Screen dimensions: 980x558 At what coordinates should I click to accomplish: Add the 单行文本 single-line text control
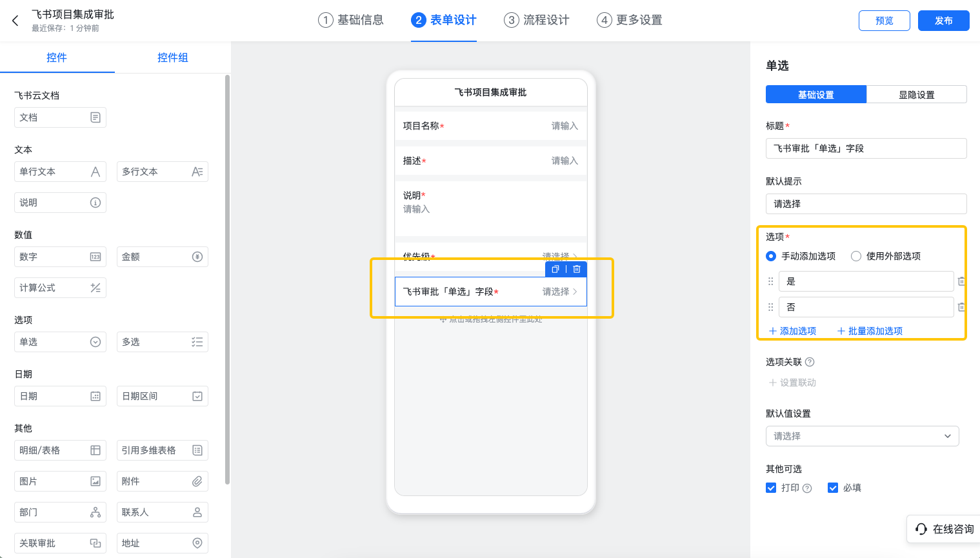click(60, 172)
